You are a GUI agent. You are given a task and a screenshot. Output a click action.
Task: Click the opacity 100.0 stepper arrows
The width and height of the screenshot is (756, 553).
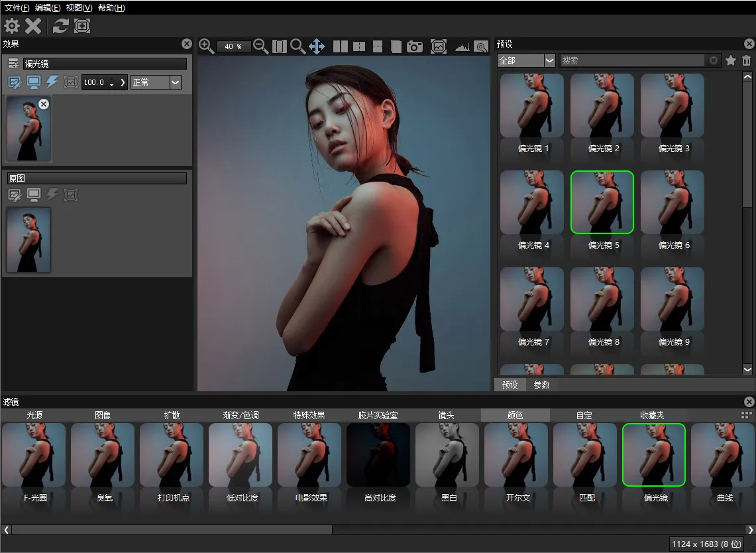point(111,83)
